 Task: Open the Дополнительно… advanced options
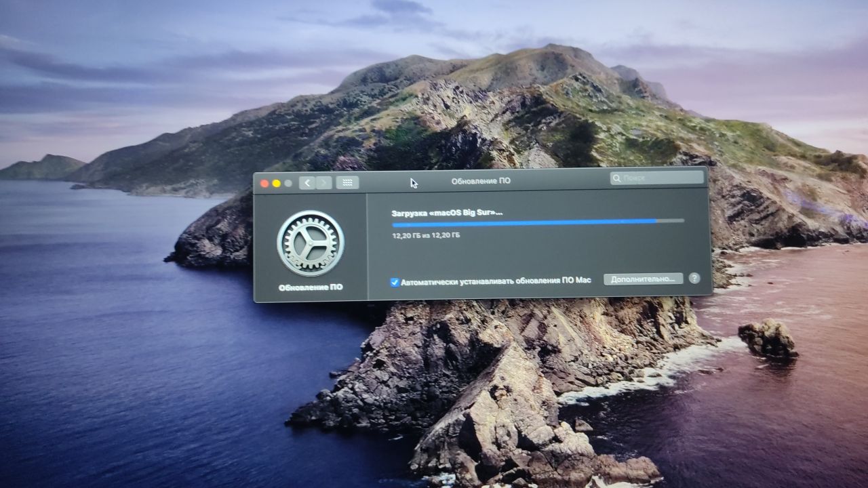(x=643, y=279)
